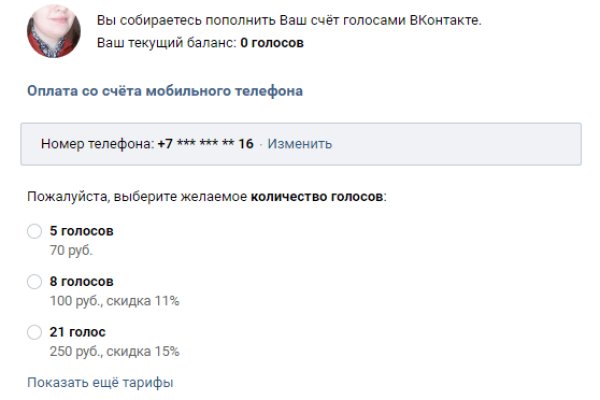
Task: Click the '21 голос' label text
Action: (77, 332)
